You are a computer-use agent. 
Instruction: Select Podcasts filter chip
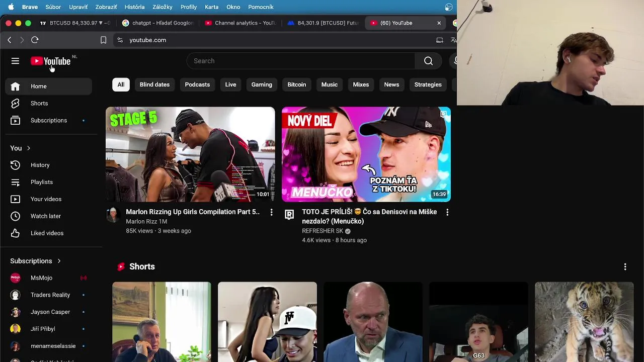click(x=197, y=84)
